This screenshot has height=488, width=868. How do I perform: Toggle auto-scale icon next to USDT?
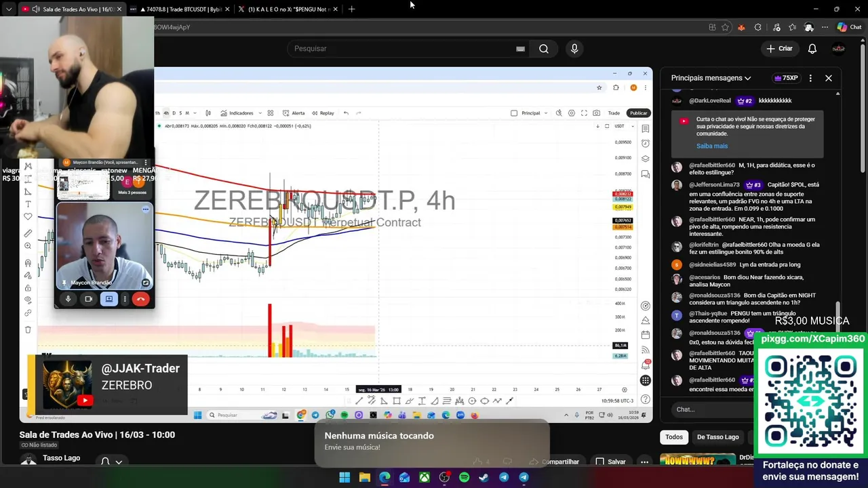pyautogui.click(x=606, y=126)
